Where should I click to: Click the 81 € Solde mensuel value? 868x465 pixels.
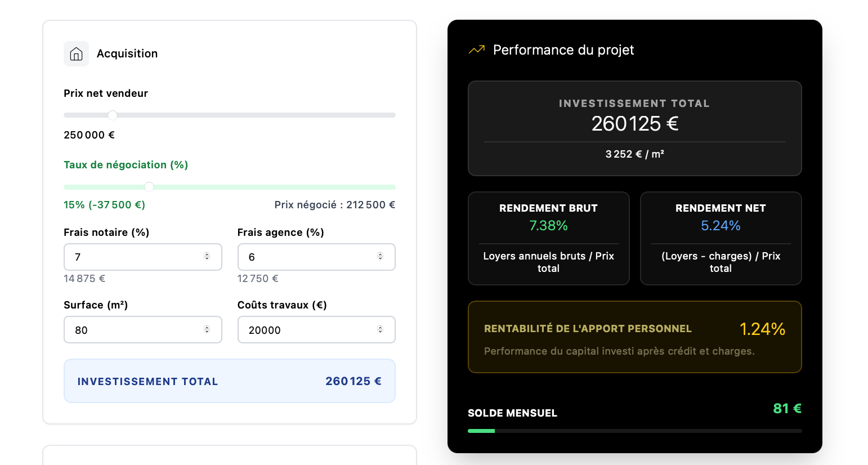(x=788, y=408)
